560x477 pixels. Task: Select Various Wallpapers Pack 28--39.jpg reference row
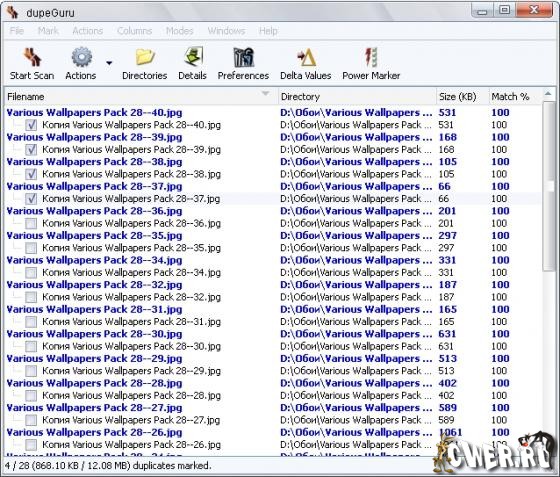[273, 137]
